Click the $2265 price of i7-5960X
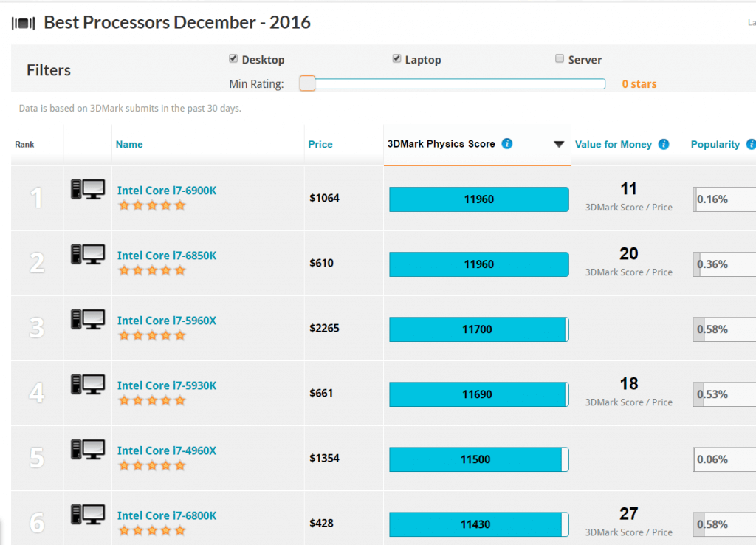Viewport: 756px width, 545px height. point(325,329)
